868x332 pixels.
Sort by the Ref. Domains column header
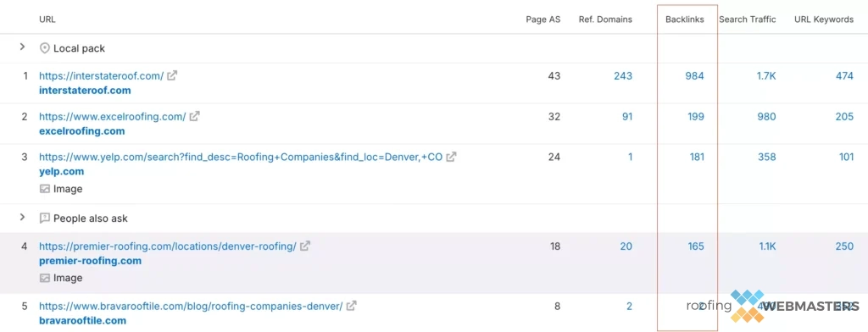coord(605,19)
